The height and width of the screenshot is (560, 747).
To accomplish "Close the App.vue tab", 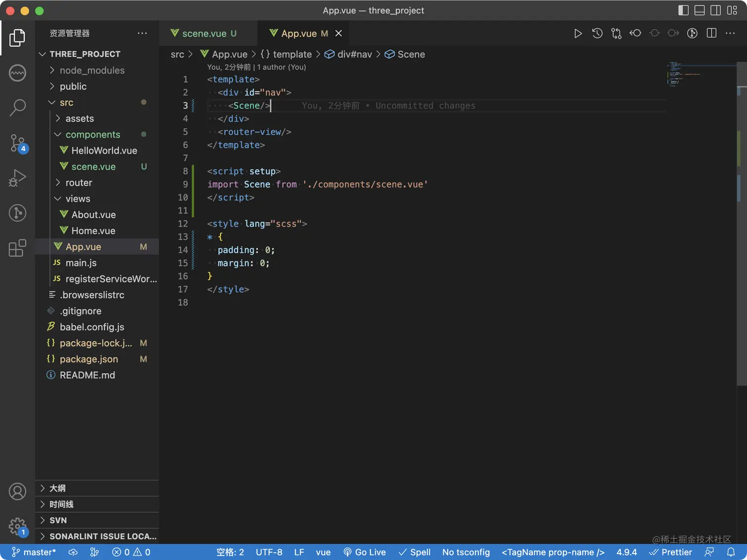I will point(338,34).
